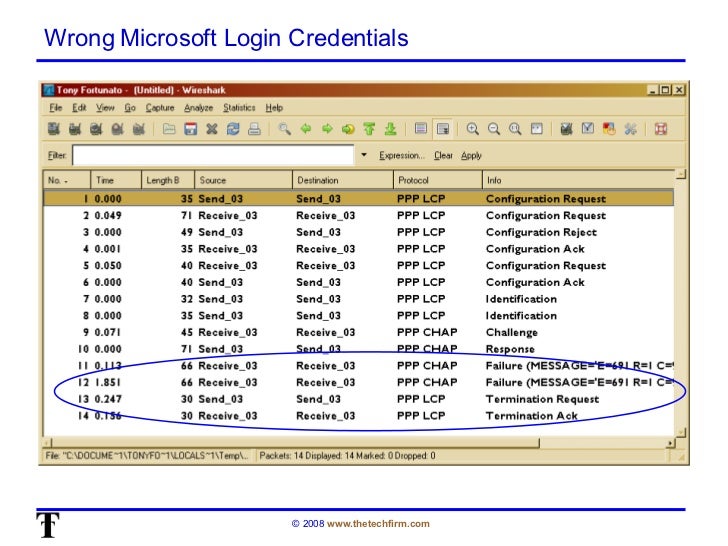728x546 pixels.
Task: Open the Help menu
Action: (x=274, y=108)
